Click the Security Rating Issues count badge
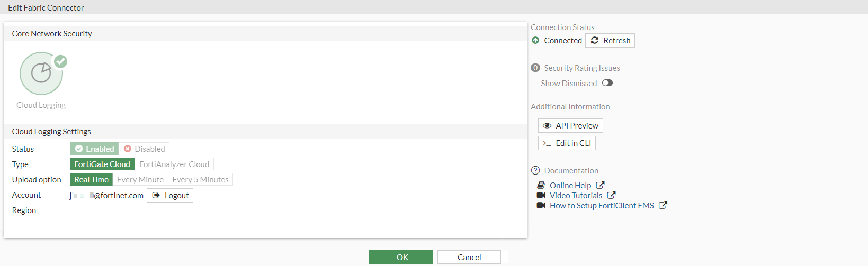 [x=535, y=68]
